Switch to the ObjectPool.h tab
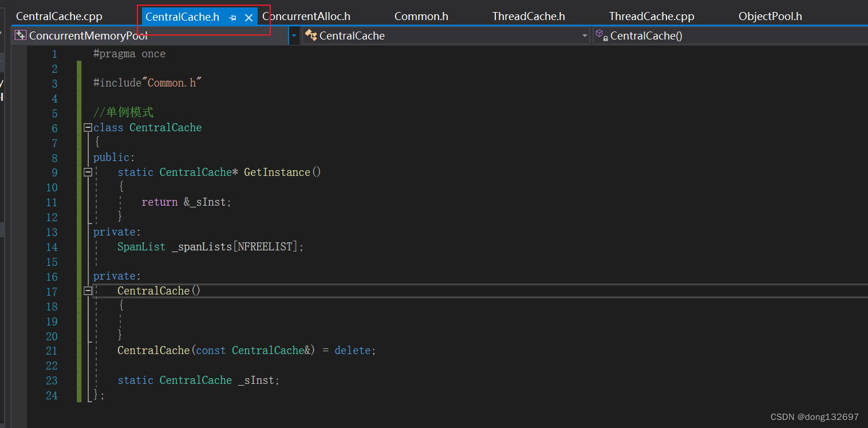The height and width of the screenshot is (428, 868). 770,17
